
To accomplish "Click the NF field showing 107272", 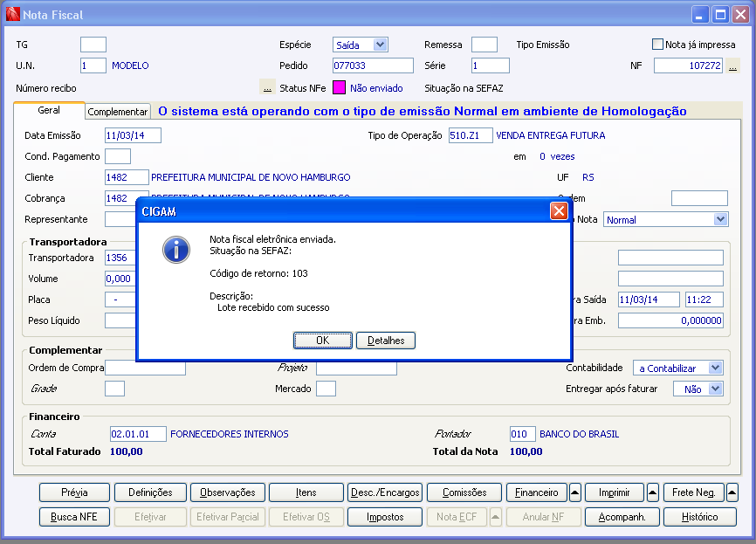I will coord(689,65).
